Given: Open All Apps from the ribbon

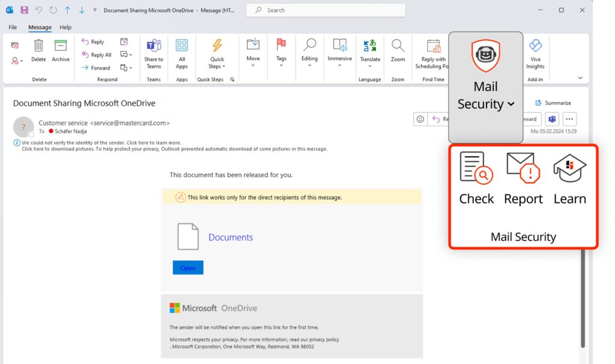Looking at the screenshot, I should (181, 53).
